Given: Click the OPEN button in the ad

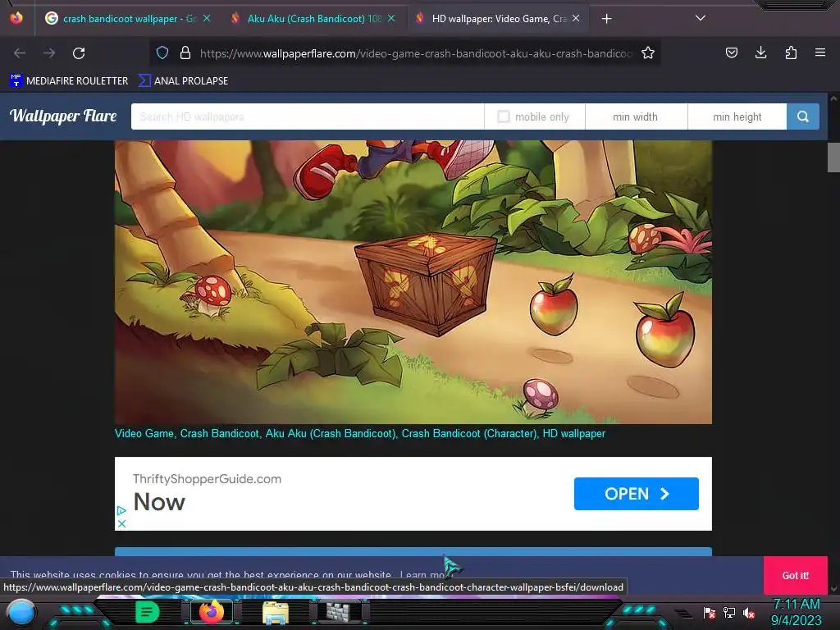Looking at the screenshot, I should (637, 493).
